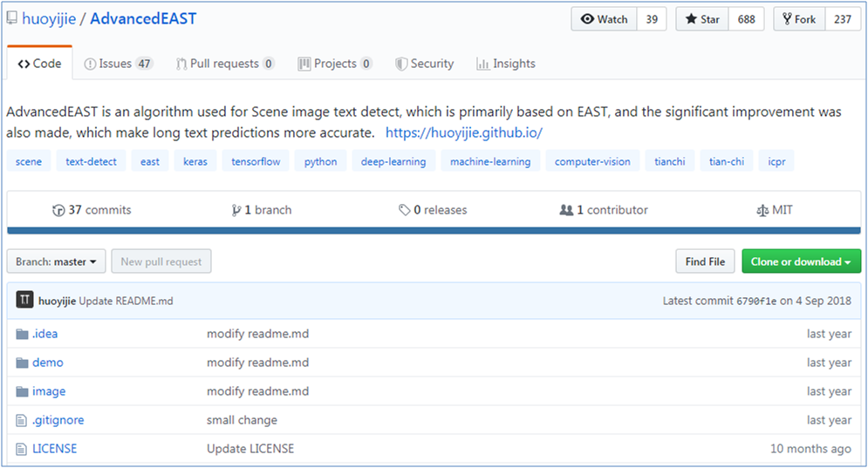Open the https://huoyijie.github.io/ link

[464, 132]
